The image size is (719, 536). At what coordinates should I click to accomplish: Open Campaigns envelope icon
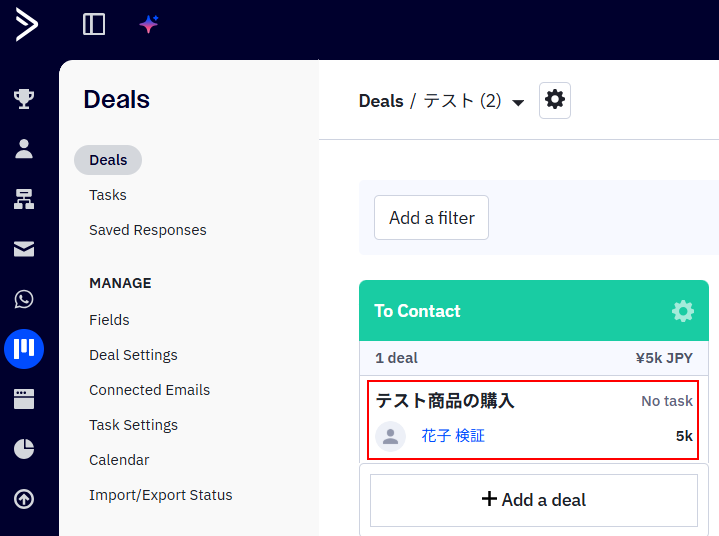[x=24, y=249]
